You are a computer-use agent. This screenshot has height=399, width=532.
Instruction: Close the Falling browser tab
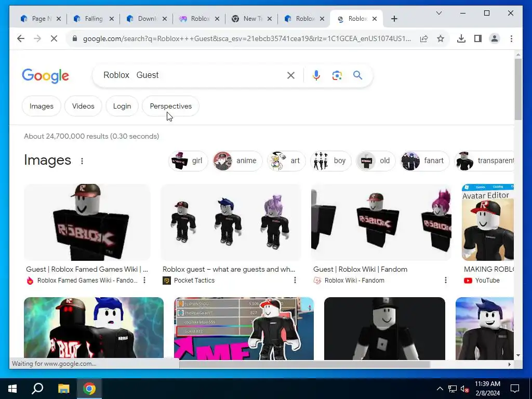[111, 19]
